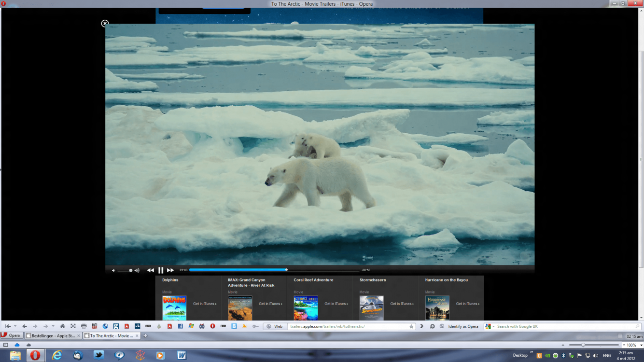This screenshot has width=644, height=362.
Task: Open closed tabs trash icon
Action: click(620, 336)
